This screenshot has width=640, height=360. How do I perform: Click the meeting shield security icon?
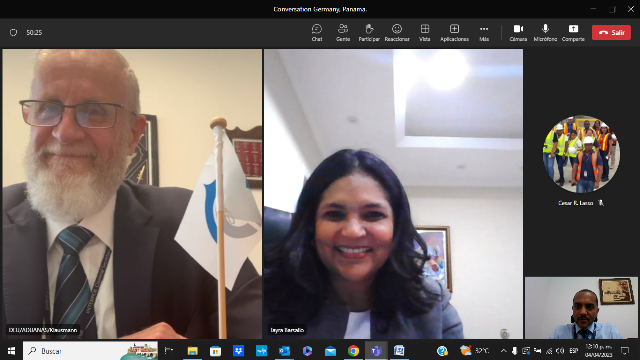(x=13, y=32)
